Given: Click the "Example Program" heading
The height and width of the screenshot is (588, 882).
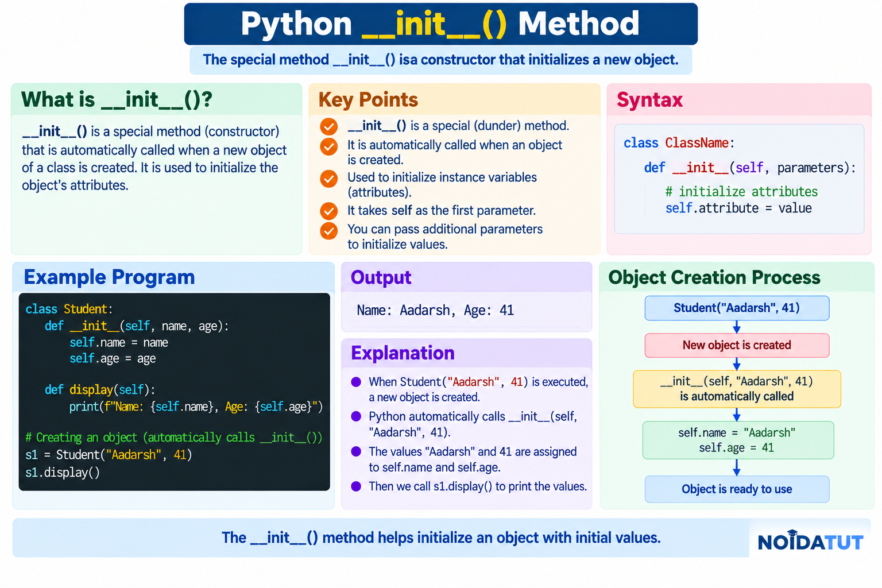Looking at the screenshot, I should click(109, 277).
